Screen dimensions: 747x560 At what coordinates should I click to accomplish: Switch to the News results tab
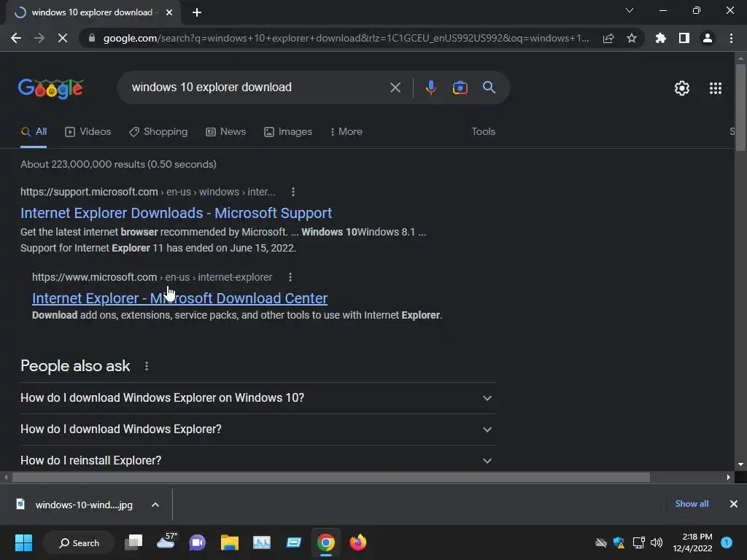click(x=226, y=132)
